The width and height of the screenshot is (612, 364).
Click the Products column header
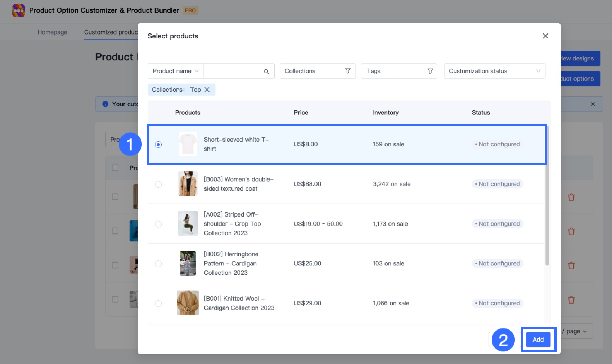pos(188,113)
